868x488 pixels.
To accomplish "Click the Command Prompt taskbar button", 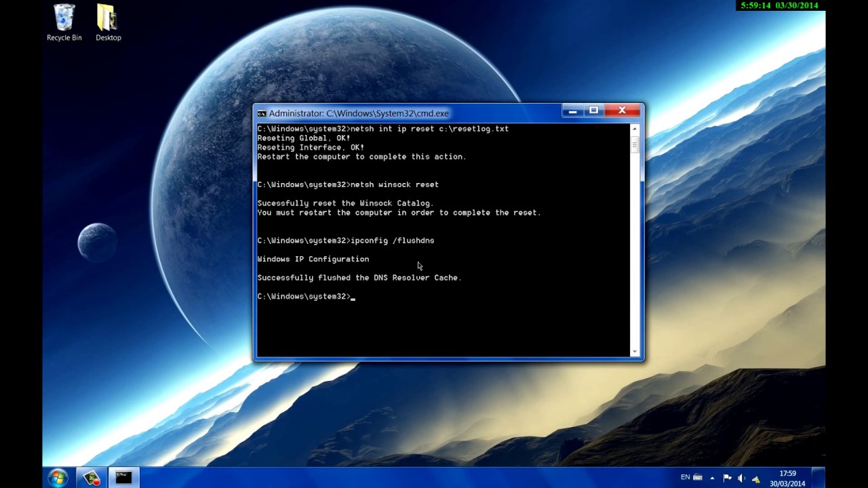I will click(x=123, y=478).
